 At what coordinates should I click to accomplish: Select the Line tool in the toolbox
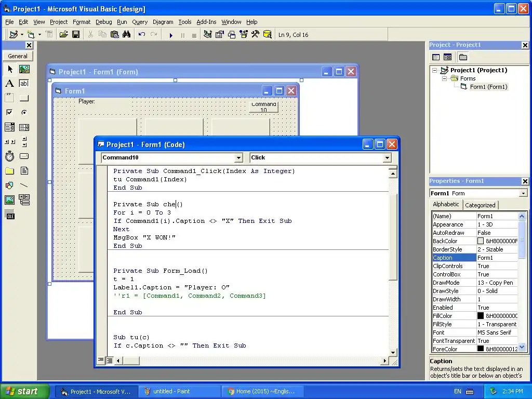point(24,185)
